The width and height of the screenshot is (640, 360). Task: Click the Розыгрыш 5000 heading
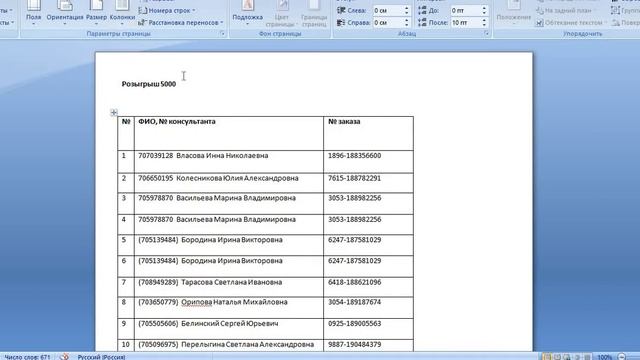(x=149, y=84)
